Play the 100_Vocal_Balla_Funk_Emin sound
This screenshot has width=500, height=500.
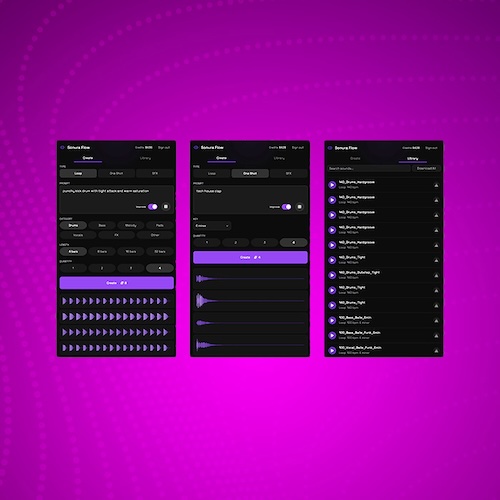332,350
